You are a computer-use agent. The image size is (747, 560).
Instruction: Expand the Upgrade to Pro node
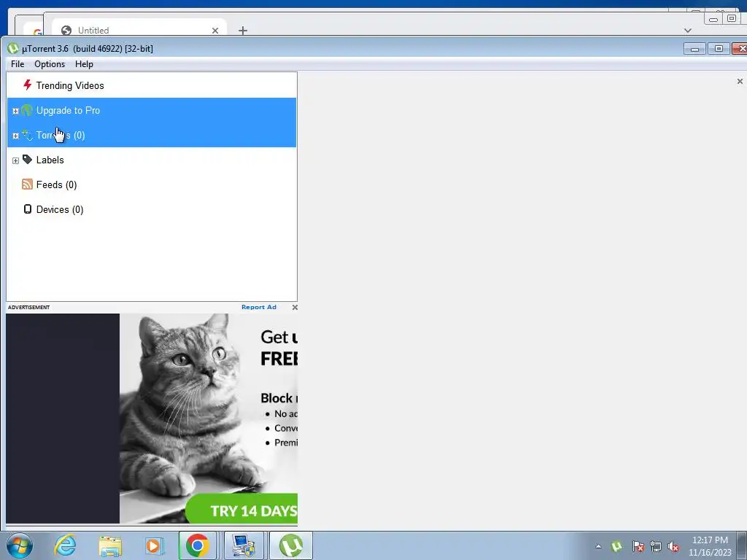[15, 111]
